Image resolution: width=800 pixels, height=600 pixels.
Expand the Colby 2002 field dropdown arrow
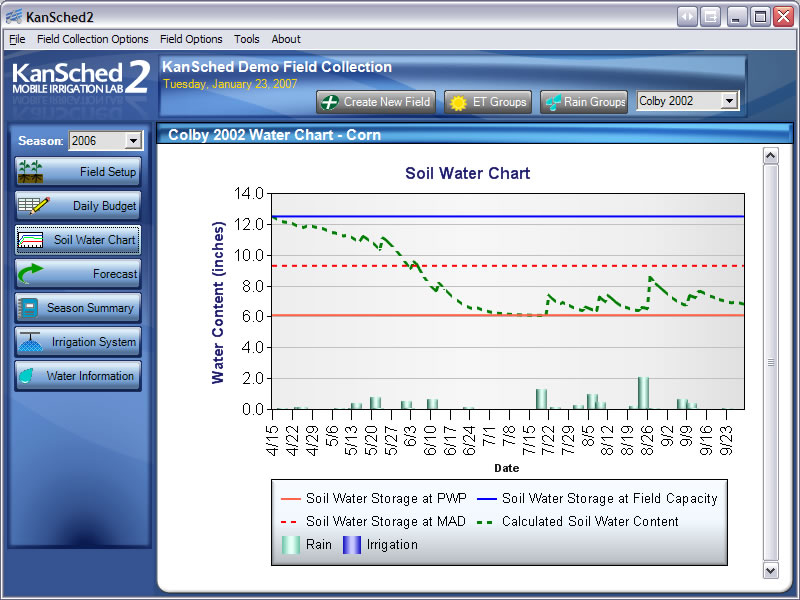(x=730, y=101)
